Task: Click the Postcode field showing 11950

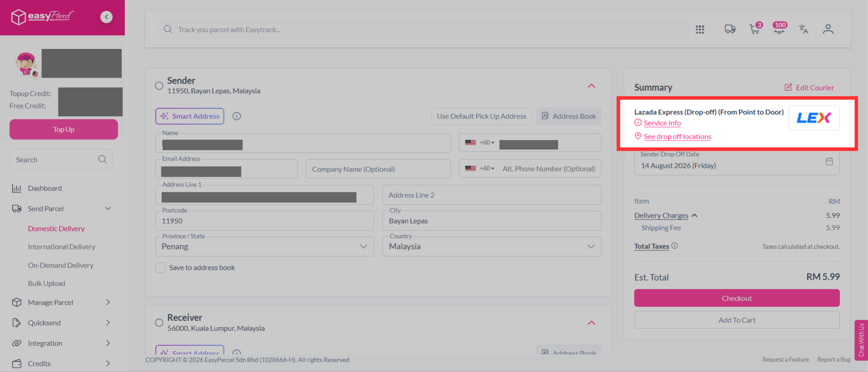Action: [264, 220]
